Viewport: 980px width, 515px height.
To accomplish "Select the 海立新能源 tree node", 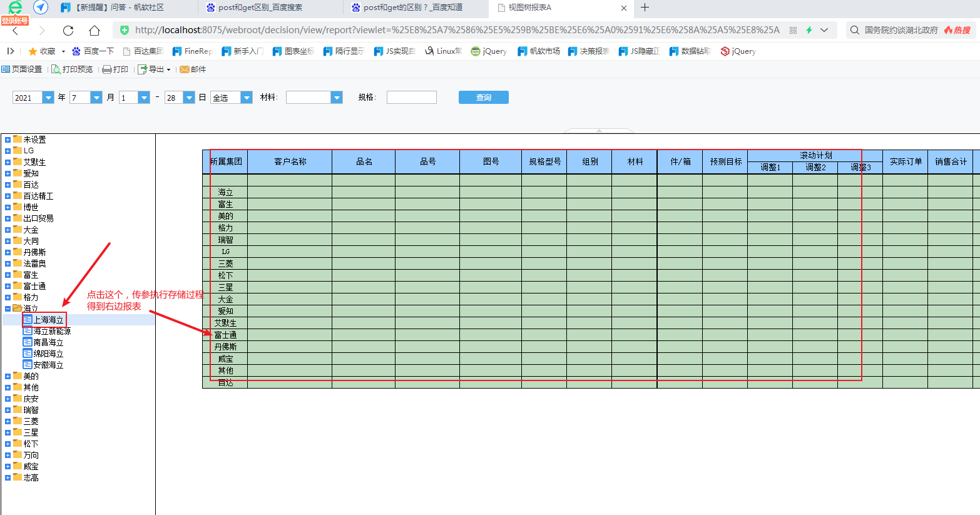I will pos(52,331).
